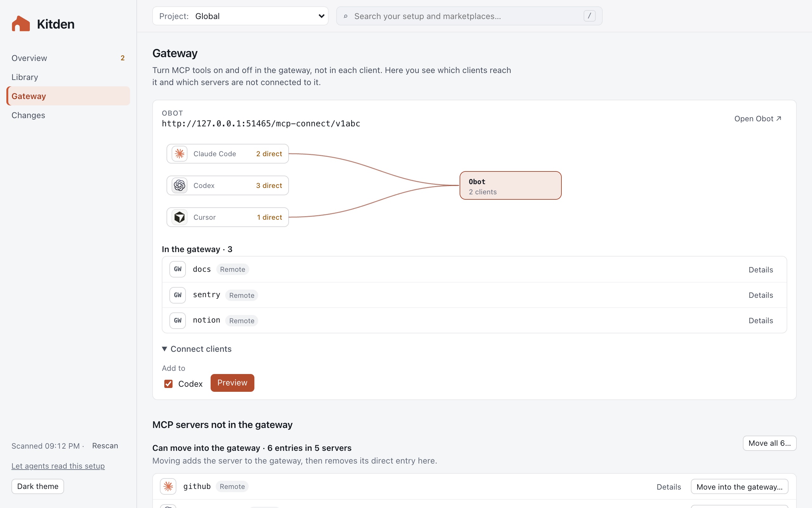Go to Overview in the sidebar
This screenshot has width=812, height=508.
tap(68, 58)
